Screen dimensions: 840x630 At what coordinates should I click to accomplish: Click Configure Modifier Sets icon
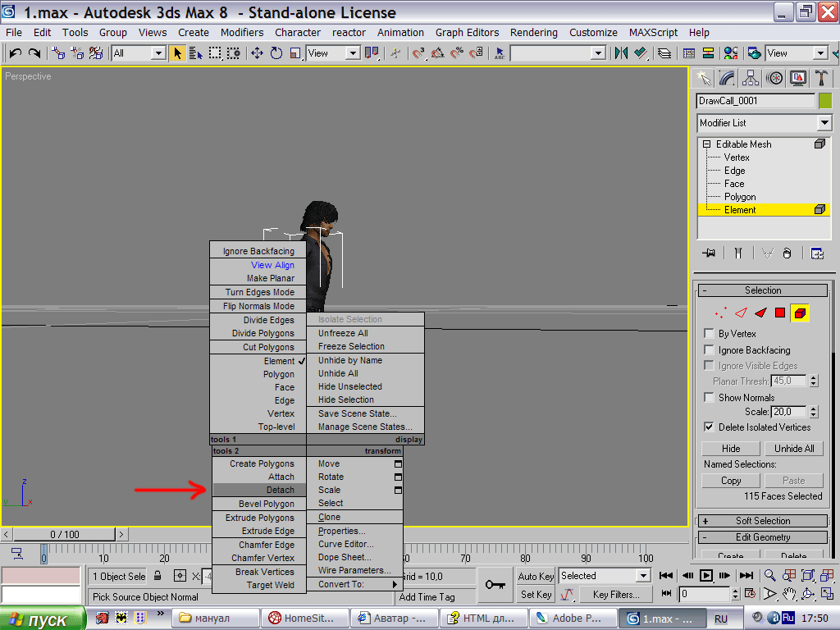click(x=817, y=253)
